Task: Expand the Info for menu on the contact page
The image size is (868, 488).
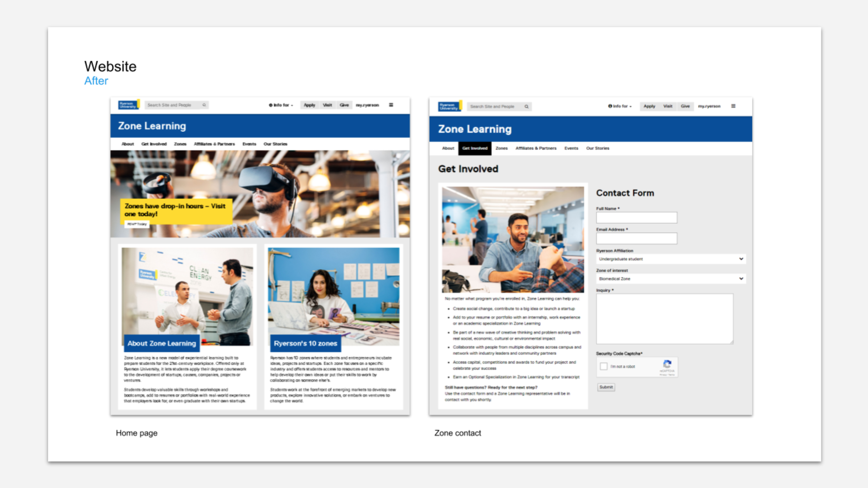Action: coord(620,106)
